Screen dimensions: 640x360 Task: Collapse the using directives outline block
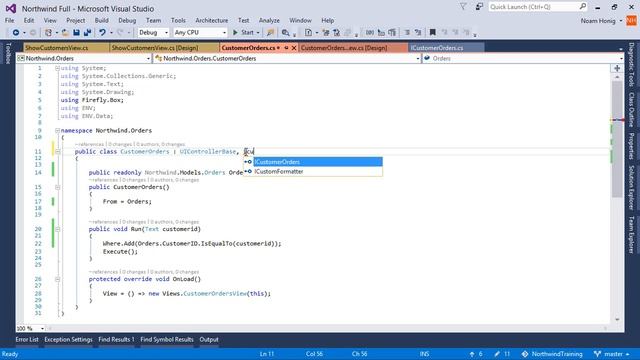pos(58,68)
